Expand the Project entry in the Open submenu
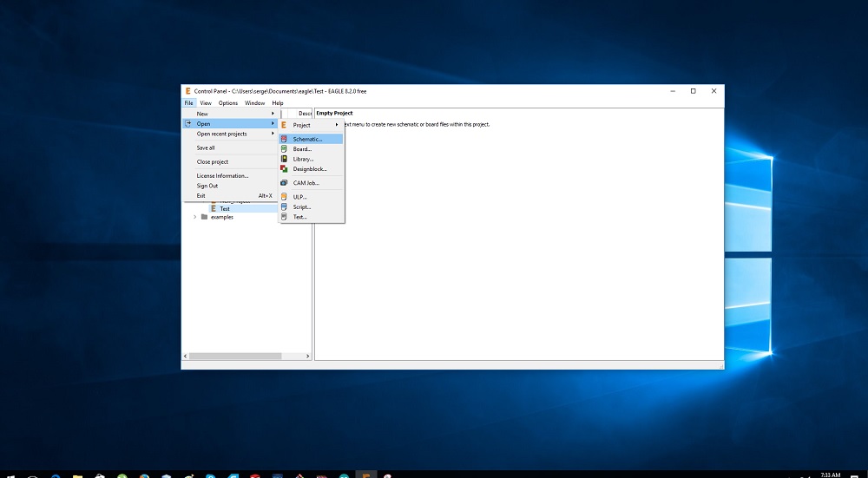 tap(311, 125)
